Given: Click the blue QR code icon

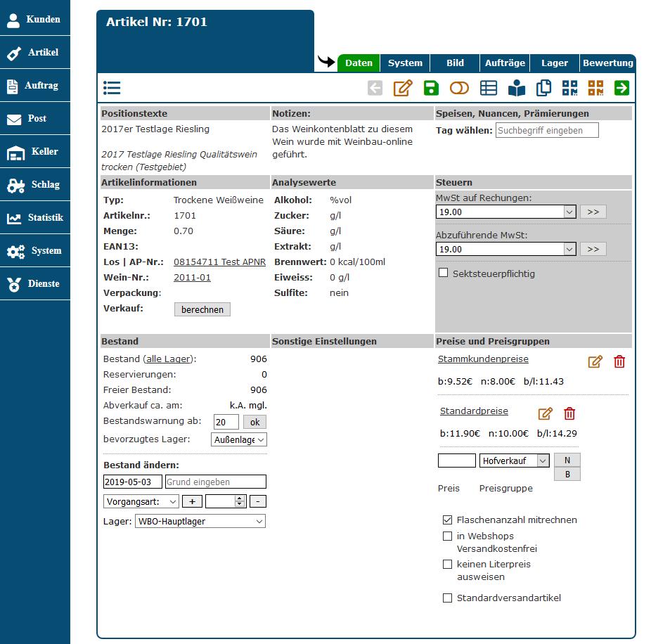Looking at the screenshot, I should [569, 88].
